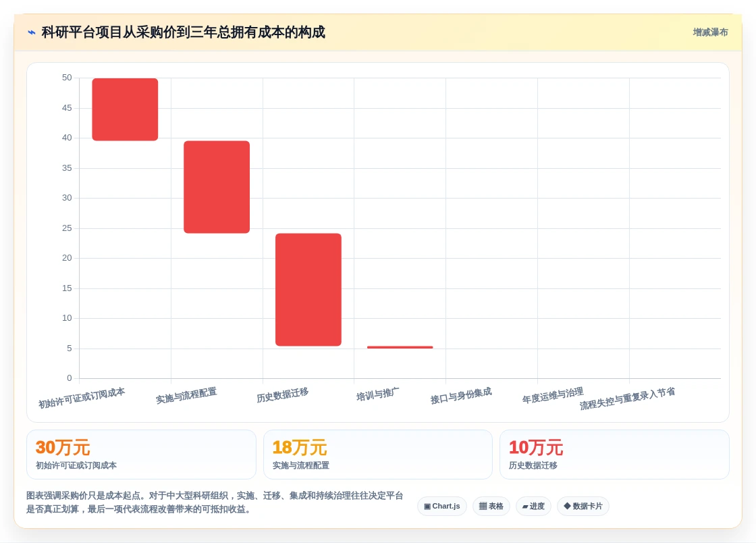Click the thin red bar for 培训与推广
The width and height of the screenshot is (756, 543).
tap(400, 347)
